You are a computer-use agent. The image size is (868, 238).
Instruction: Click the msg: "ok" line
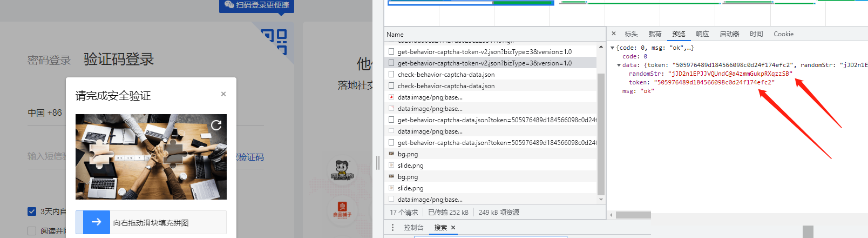[x=638, y=91]
